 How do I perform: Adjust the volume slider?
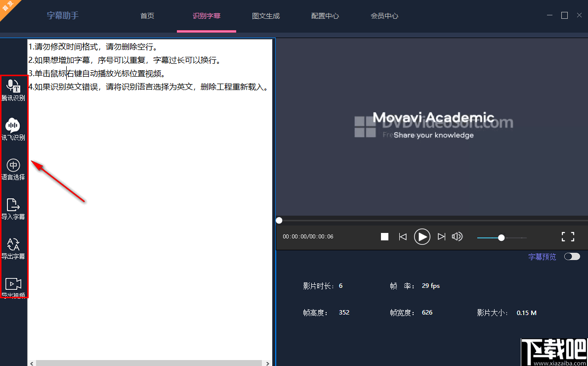pos(502,237)
